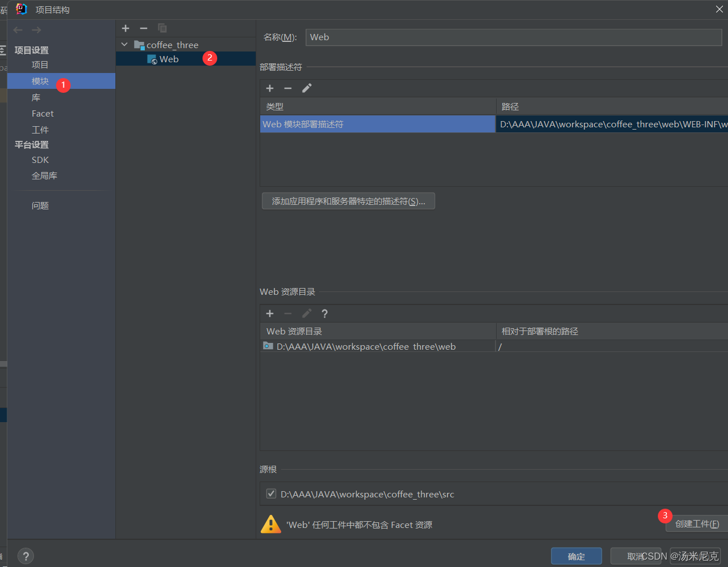Remove the selected deployment descriptor
The image size is (728, 567).
pyautogui.click(x=288, y=88)
